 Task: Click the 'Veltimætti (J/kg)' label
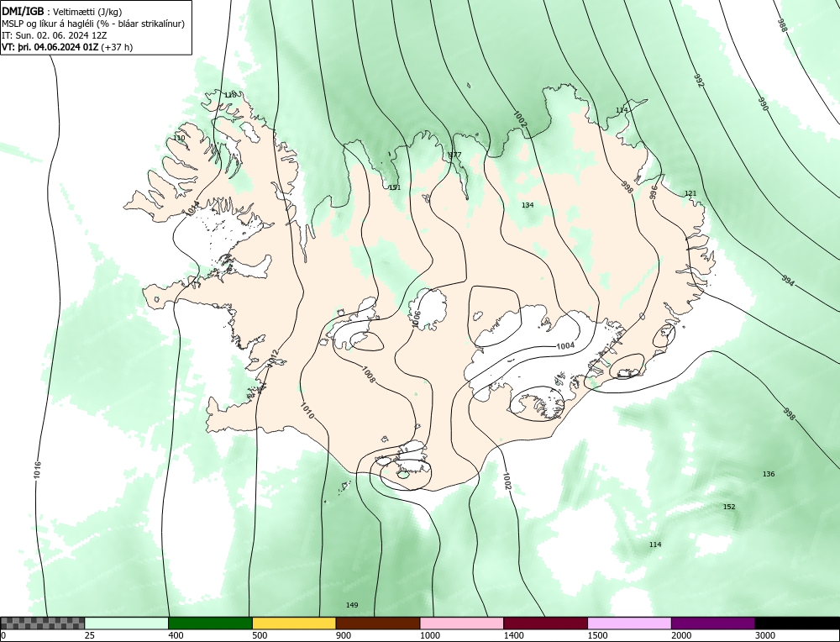[x=89, y=13]
